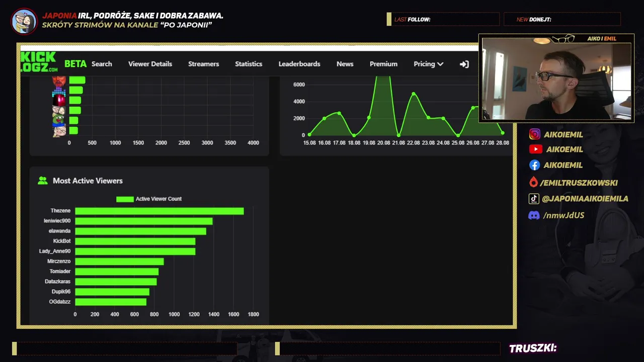Click the 17.08 data point on line chart
Image resolution: width=644 pixels, height=362 pixels.
[x=339, y=113]
